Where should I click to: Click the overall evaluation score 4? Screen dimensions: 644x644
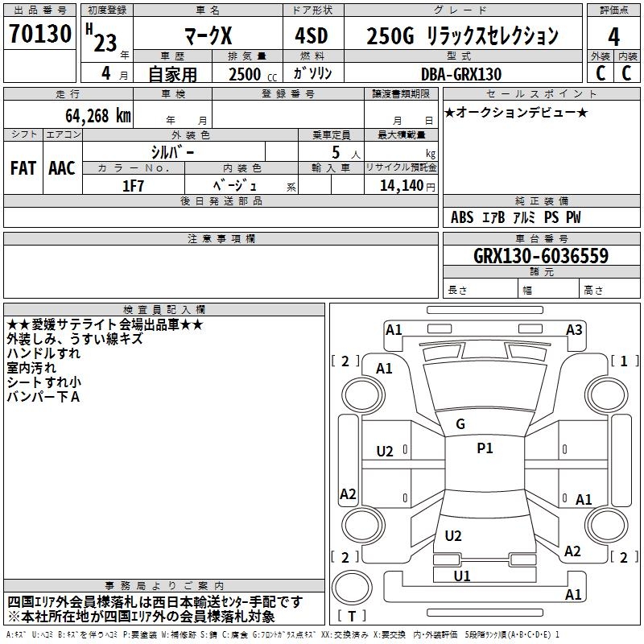613,35
